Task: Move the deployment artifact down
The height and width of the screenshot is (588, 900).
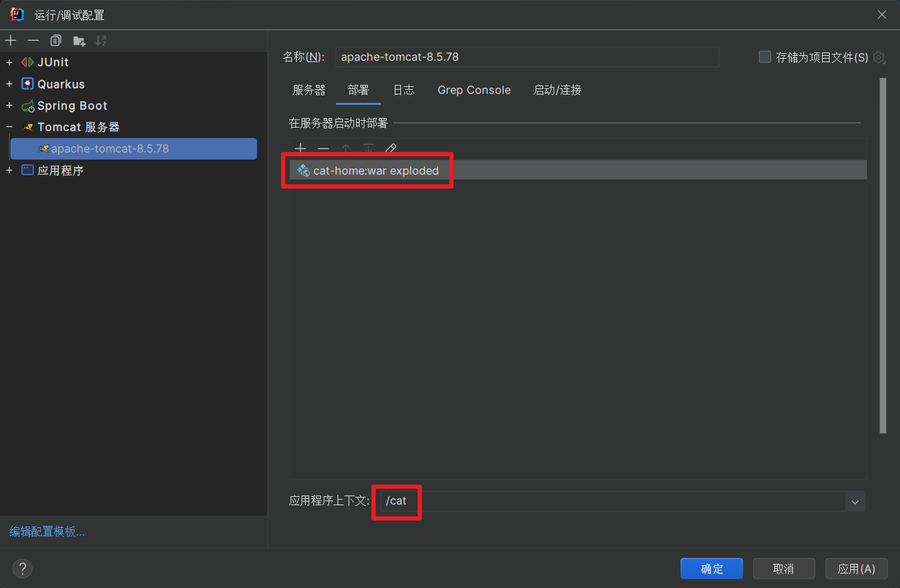Action: 369,148
